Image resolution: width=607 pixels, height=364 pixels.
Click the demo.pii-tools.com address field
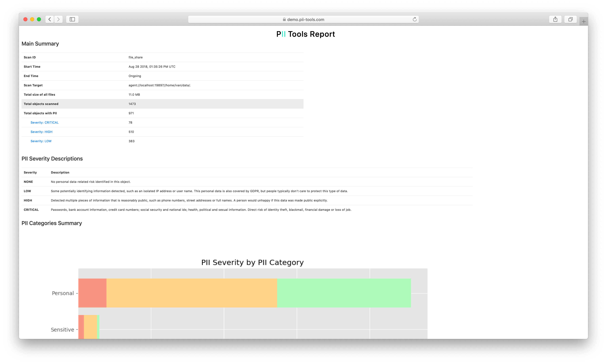click(x=303, y=19)
